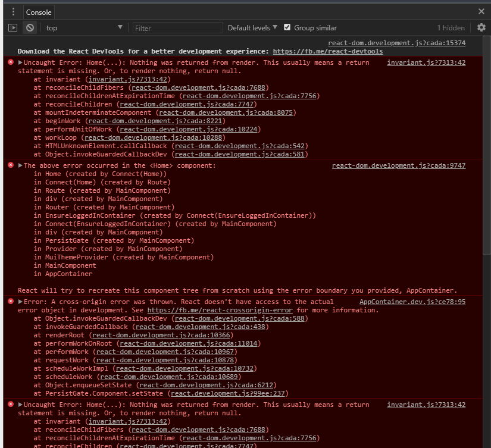This screenshot has width=491, height=448.
Task: Open react-dom.development.js?cada:15374 source link
Action: click(397, 43)
